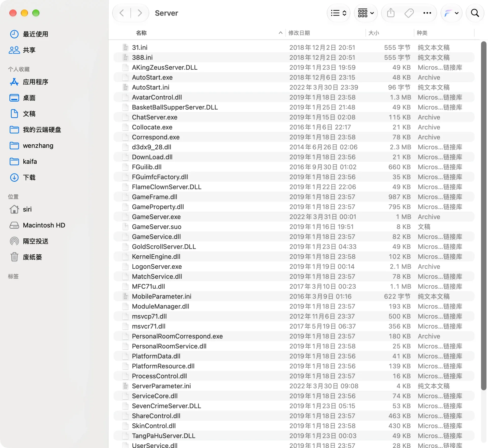Open the group-by grid dropdown
488x448 pixels.
coord(365,13)
